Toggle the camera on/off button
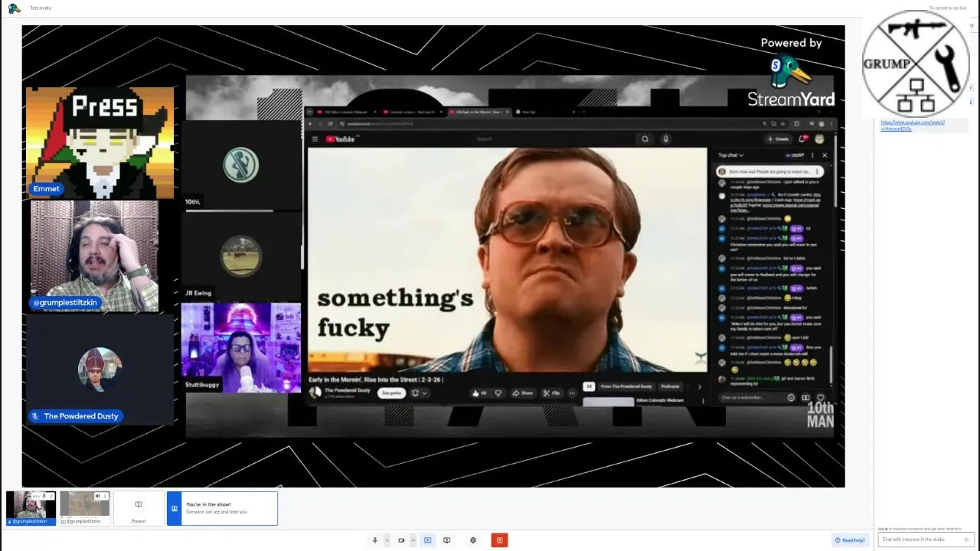Viewport: 980px width, 551px height. pyautogui.click(x=401, y=540)
